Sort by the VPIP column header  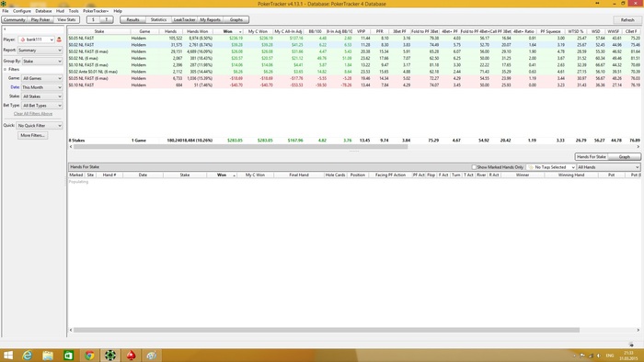[362, 31]
